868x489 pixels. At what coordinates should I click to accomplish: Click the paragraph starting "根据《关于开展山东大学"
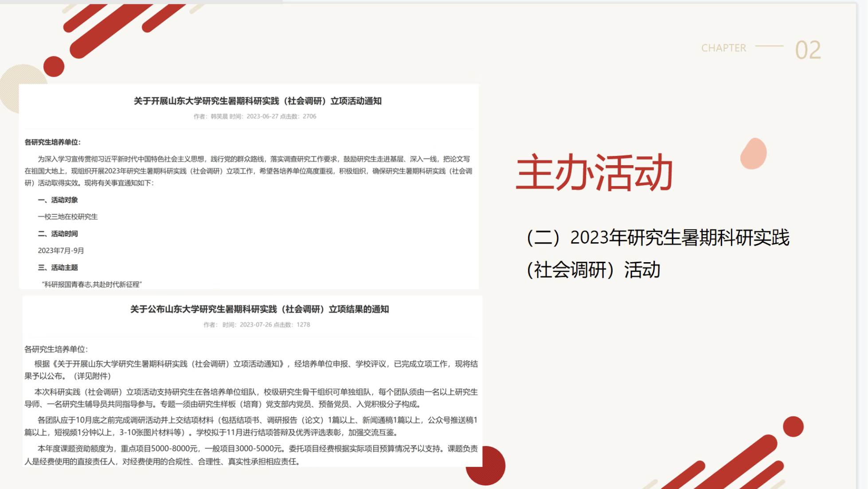[251, 370]
